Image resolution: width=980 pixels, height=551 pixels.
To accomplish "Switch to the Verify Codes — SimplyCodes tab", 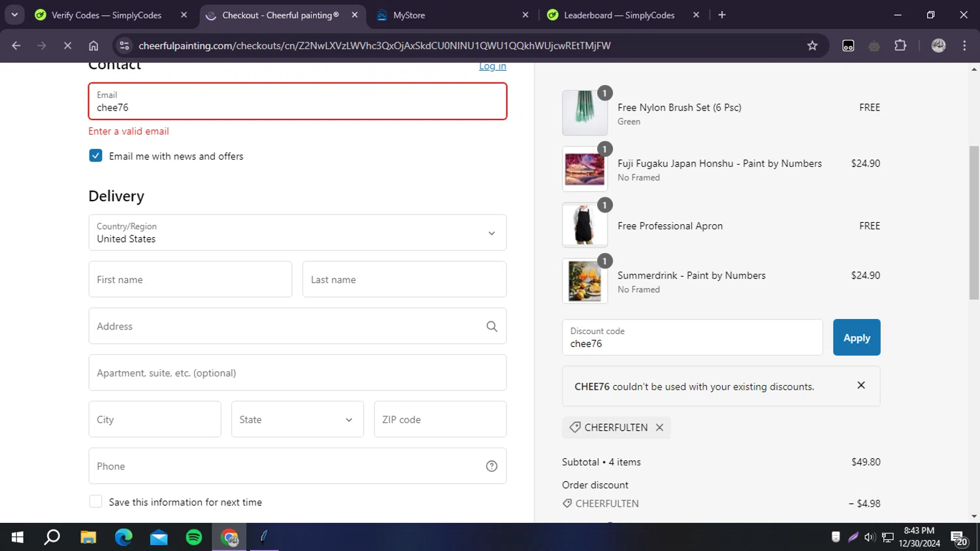I will [106, 15].
